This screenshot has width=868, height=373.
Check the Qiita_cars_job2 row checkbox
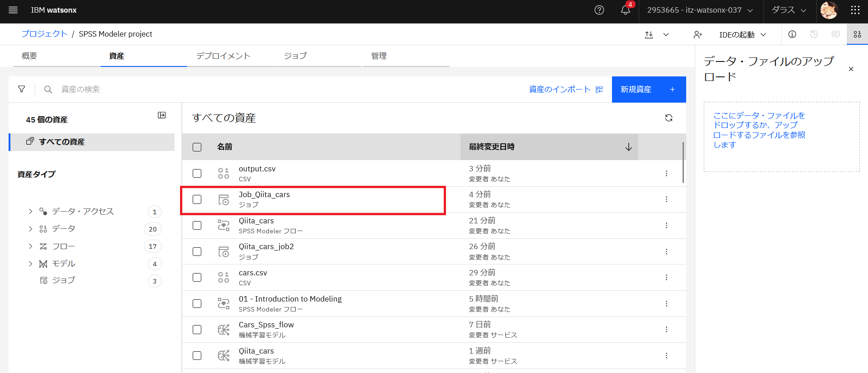point(197,251)
